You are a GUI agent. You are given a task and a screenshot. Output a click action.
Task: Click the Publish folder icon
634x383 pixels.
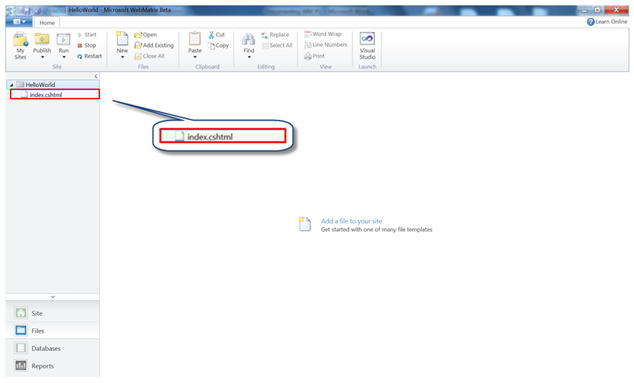[42, 39]
